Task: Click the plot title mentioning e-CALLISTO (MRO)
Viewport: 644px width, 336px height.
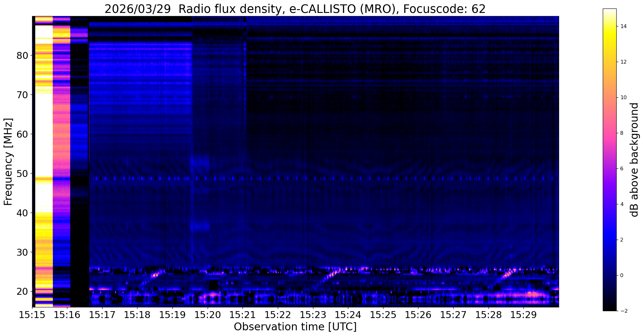Action: tap(295, 9)
